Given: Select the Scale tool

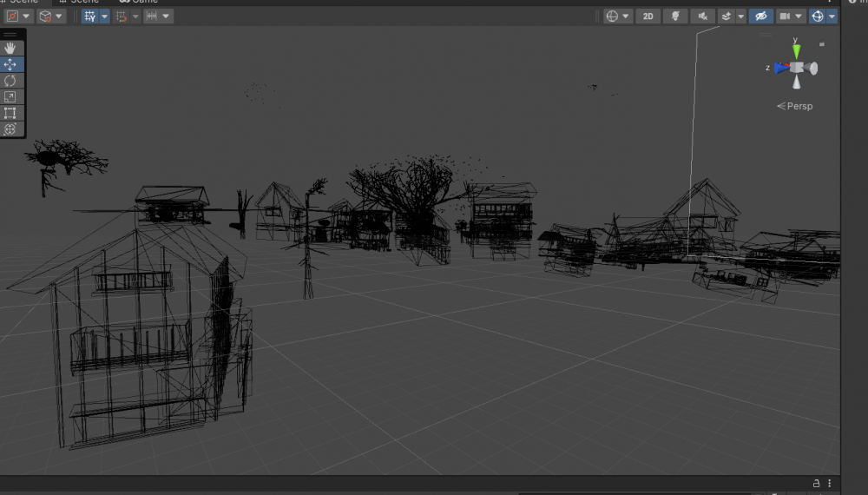Looking at the screenshot, I should point(10,97).
